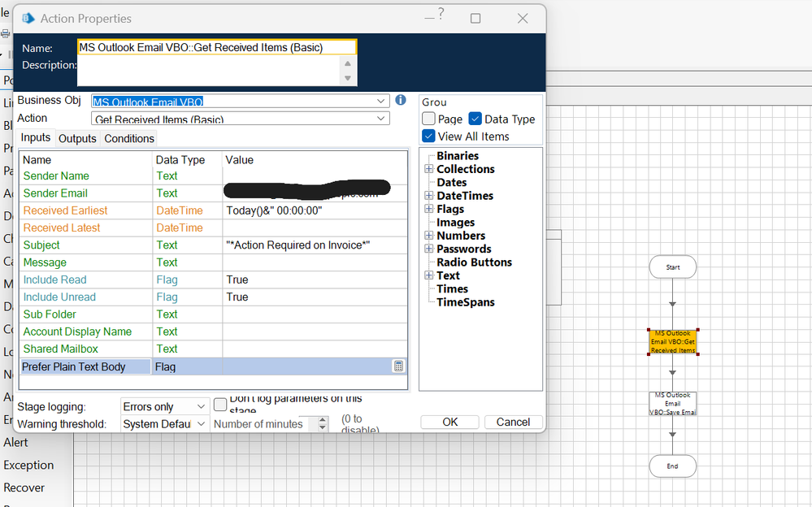Select the Get Received Items stage on canvas
The width and height of the screenshot is (812, 507).
pos(673,342)
